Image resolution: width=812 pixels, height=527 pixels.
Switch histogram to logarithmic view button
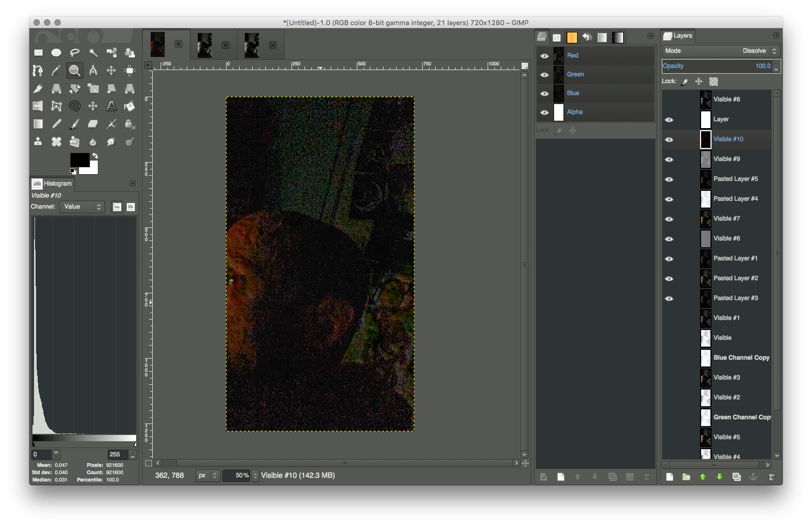point(131,207)
